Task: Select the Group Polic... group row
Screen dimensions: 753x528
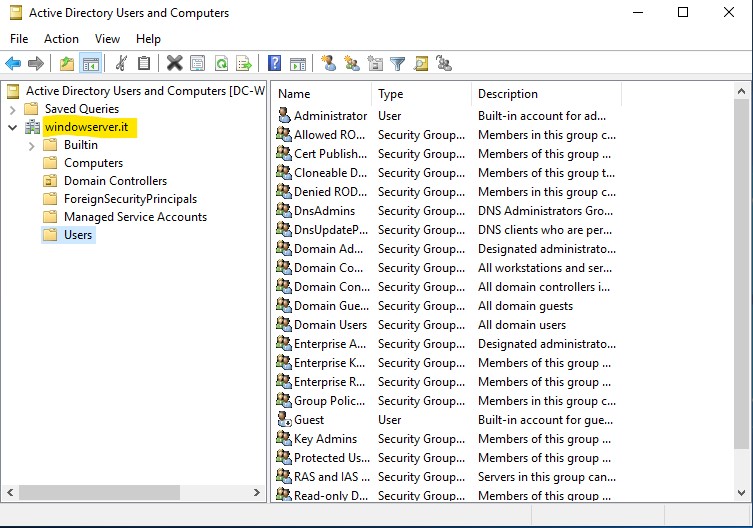Action: click(447, 401)
